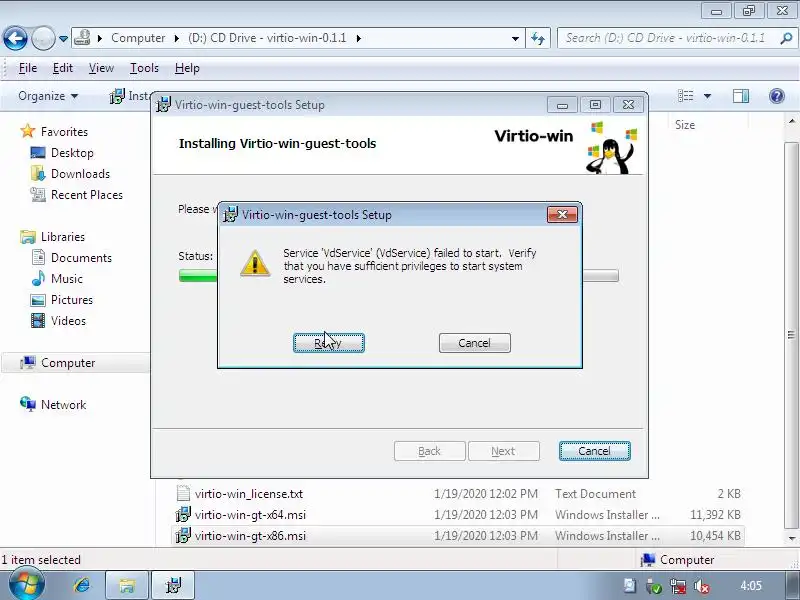Select virtio-win_license.txt file

click(248, 494)
